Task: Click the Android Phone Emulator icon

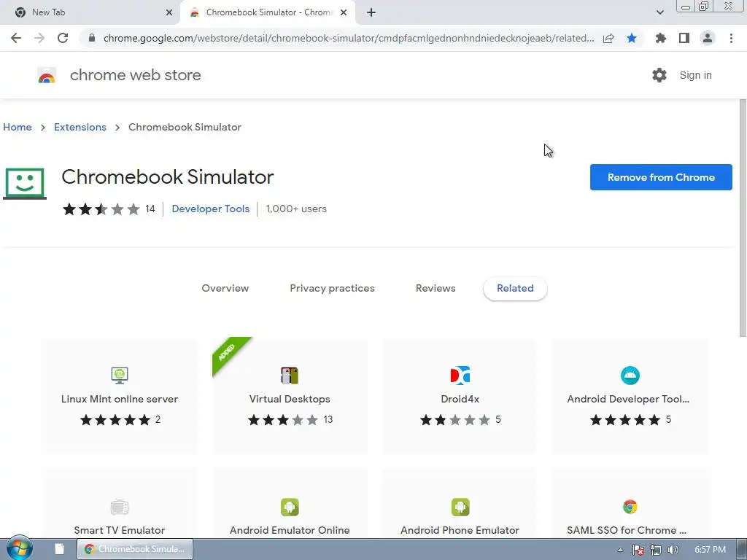Action: 460,507
